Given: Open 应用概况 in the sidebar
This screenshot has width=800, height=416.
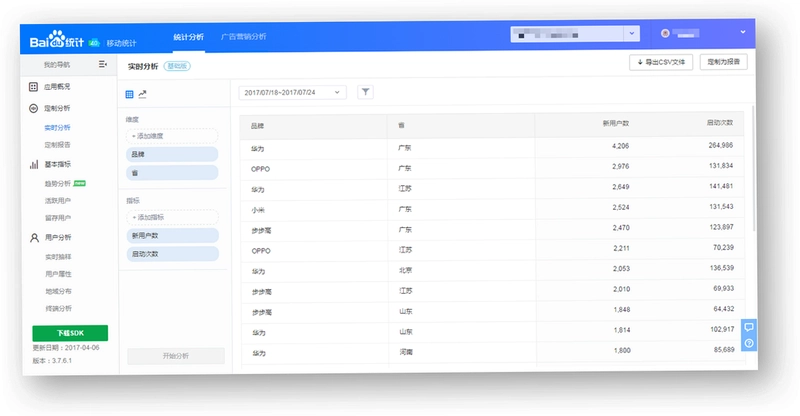Looking at the screenshot, I should coord(57,87).
